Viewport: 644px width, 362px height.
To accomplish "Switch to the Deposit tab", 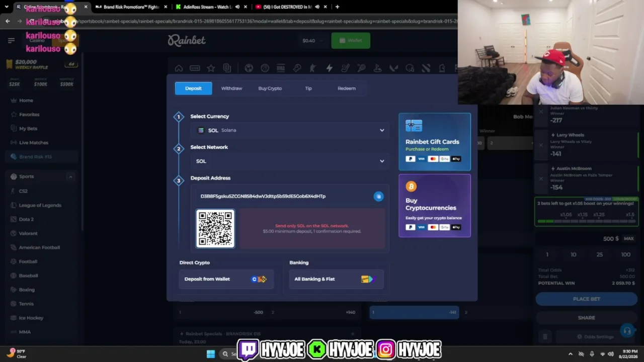I will [193, 88].
